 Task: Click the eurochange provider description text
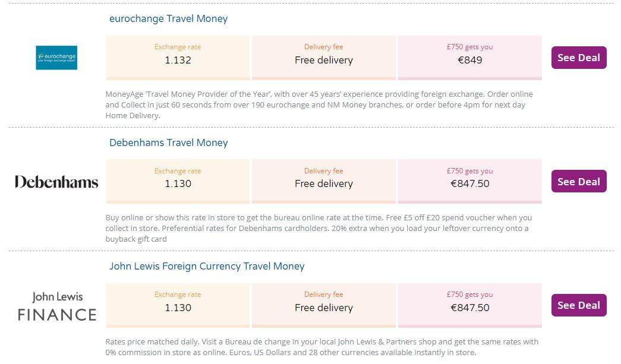[319, 105]
